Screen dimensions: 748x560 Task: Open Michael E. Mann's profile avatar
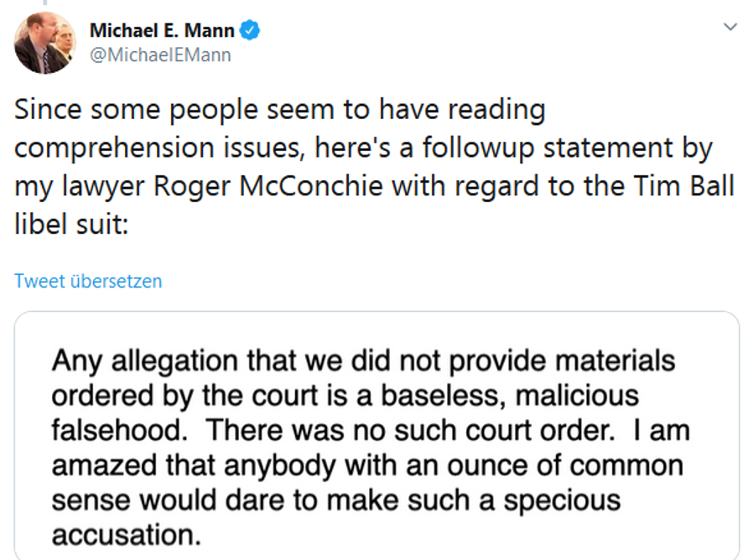(44, 43)
